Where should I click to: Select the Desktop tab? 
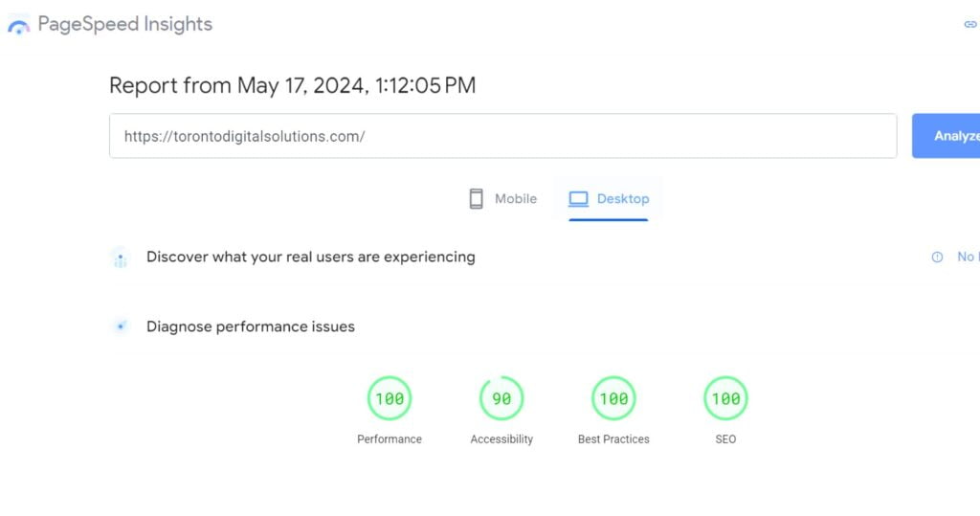[x=609, y=199]
